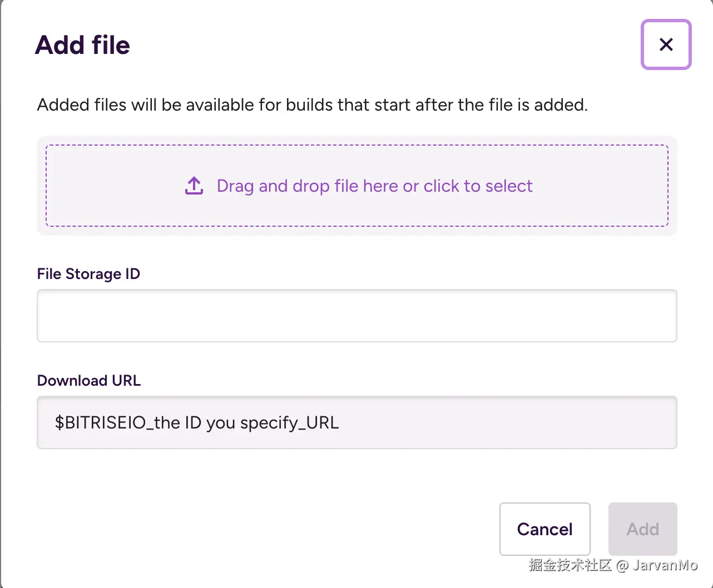Click the read-only Download URL field

point(501,422)
